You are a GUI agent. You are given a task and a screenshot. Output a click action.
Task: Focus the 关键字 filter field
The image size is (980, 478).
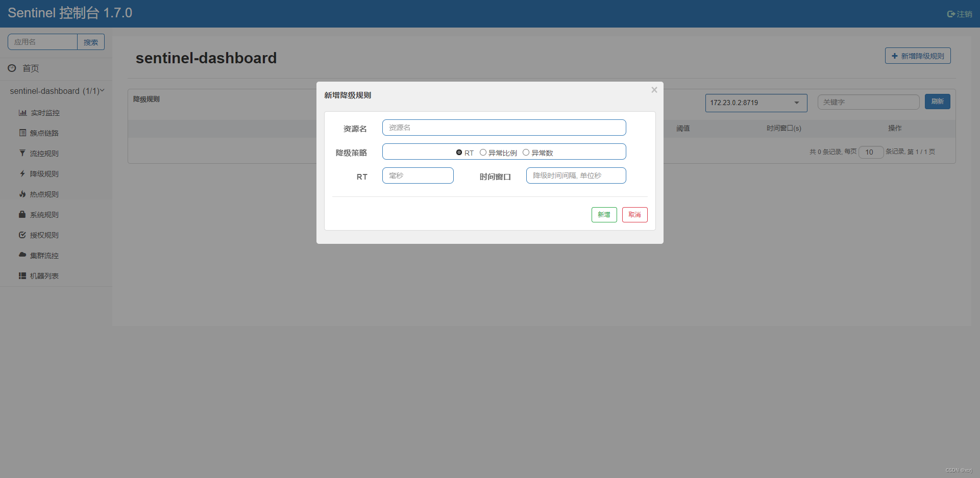coord(869,102)
